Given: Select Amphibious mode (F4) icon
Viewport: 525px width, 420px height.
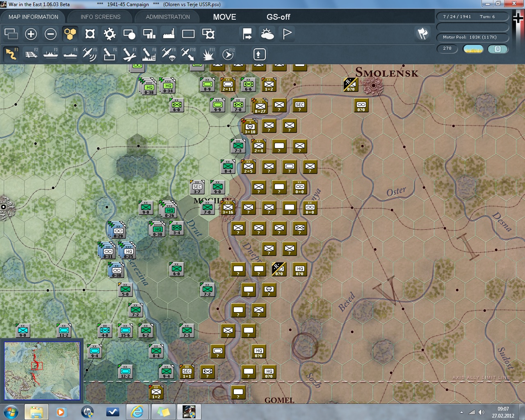Looking at the screenshot, I should 71,54.
